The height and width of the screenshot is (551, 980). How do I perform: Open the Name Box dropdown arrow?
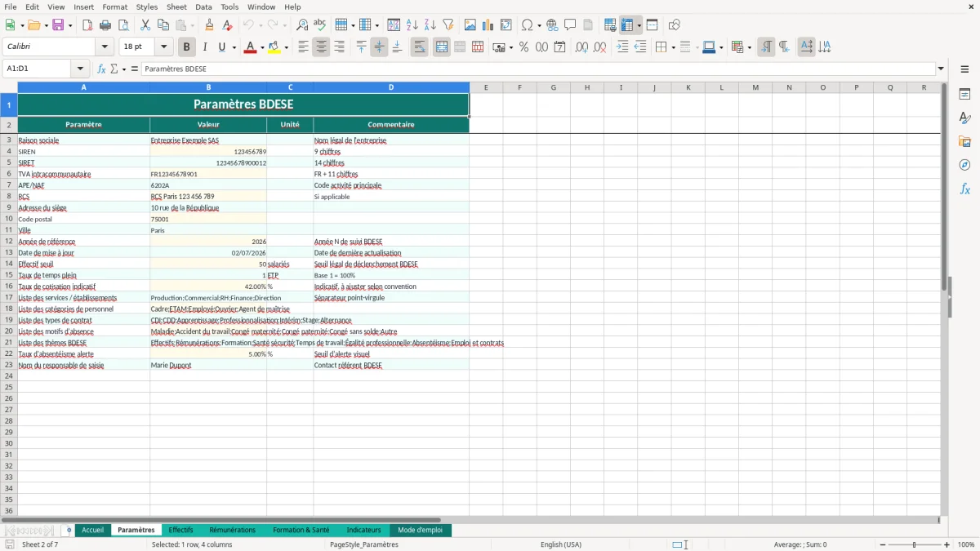click(80, 69)
